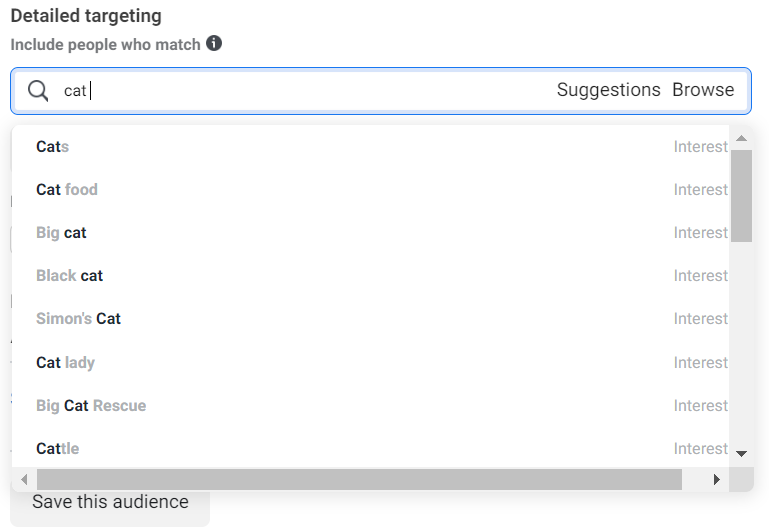Select the Cats interest suggestion
The height and width of the screenshot is (532, 769).
coord(52,147)
